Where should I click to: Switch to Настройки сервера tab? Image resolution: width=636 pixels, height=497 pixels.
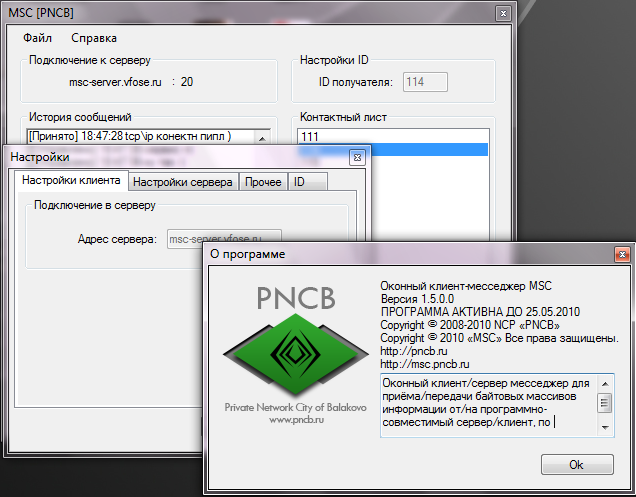pyautogui.click(x=183, y=182)
